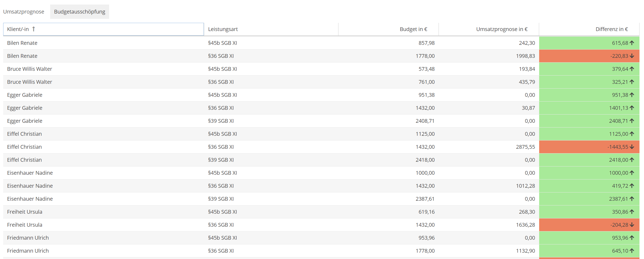
Task: Click up arrow beside 2408,71 difference
Action: pos(632,121)
